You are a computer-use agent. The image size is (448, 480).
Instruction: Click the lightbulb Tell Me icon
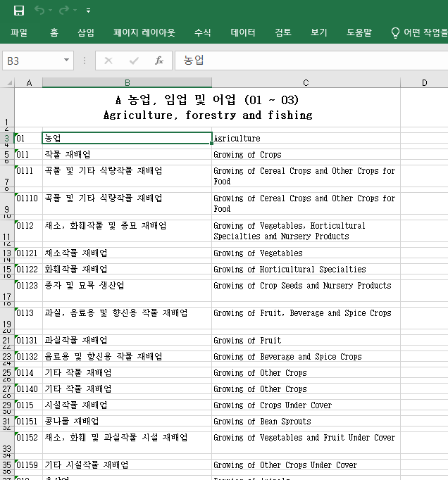click(395, 33)
